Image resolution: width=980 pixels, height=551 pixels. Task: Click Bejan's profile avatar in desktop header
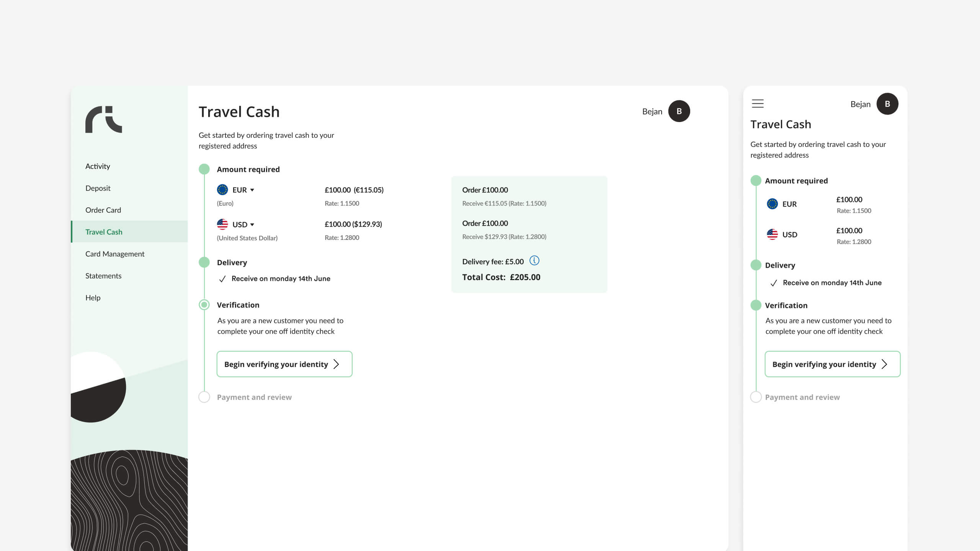click(x=679, y=111)
